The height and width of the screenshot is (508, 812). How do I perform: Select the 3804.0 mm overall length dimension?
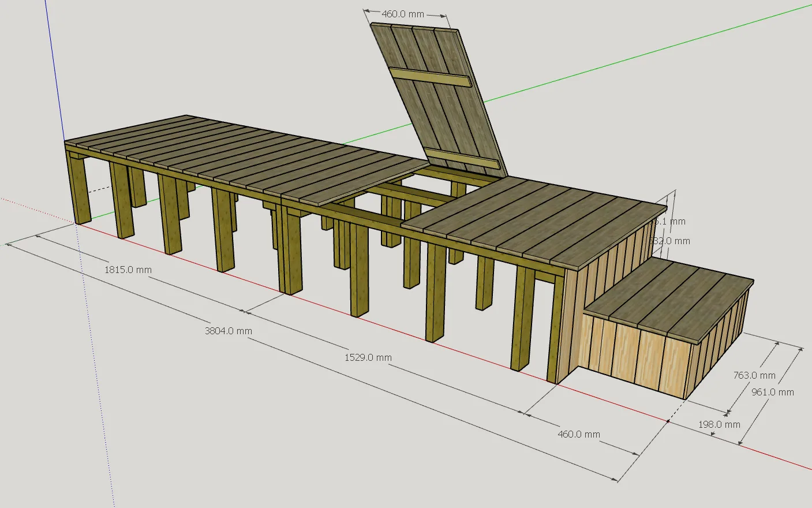228,331
